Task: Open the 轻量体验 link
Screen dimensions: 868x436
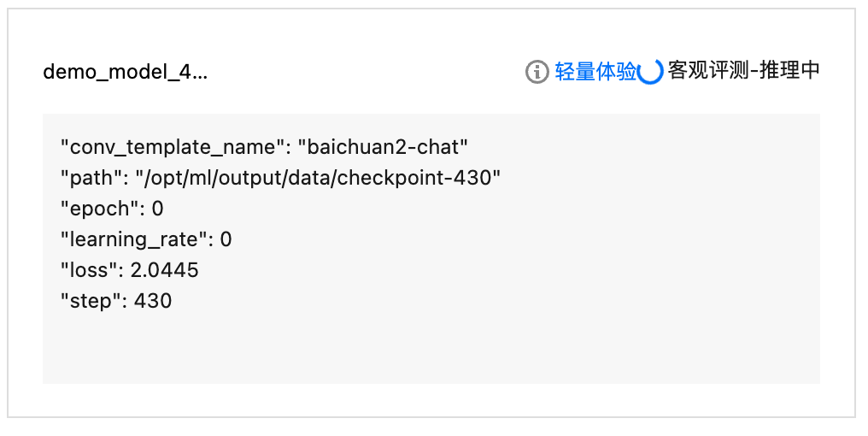Action: click(x=595, y=72)
